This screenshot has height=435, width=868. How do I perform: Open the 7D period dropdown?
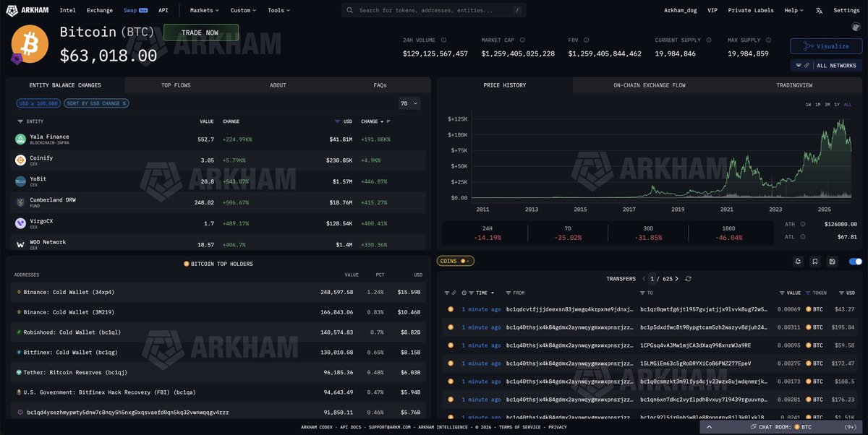pyautogui.click(x=409, y=103)
